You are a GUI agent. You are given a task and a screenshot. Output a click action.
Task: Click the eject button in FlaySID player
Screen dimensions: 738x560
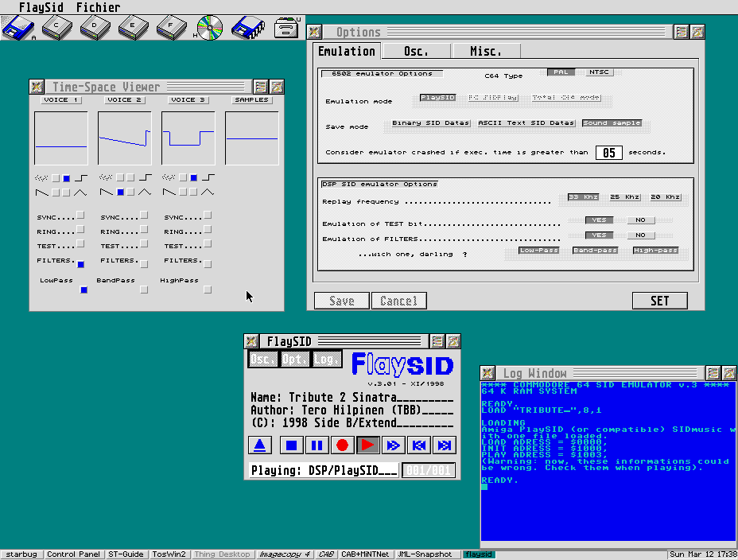(260, 445)
